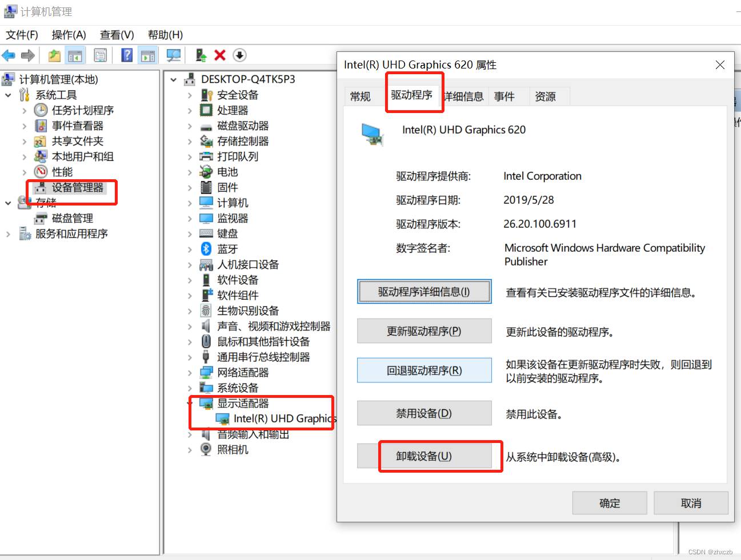The height and width of the screenshot is (560, 741).
Task: Click the back arrow toolbar icon
Action: pyautogui.click(x=9, y=55)
